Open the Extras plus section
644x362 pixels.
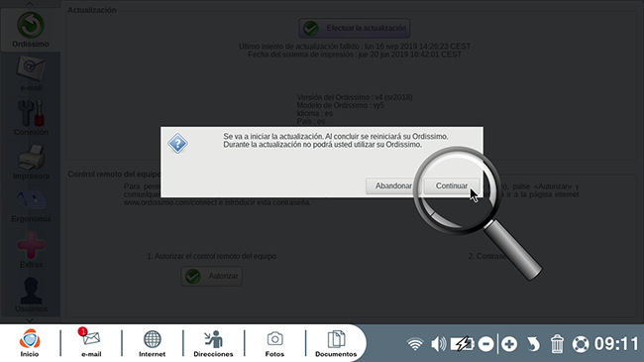point(31,250)
